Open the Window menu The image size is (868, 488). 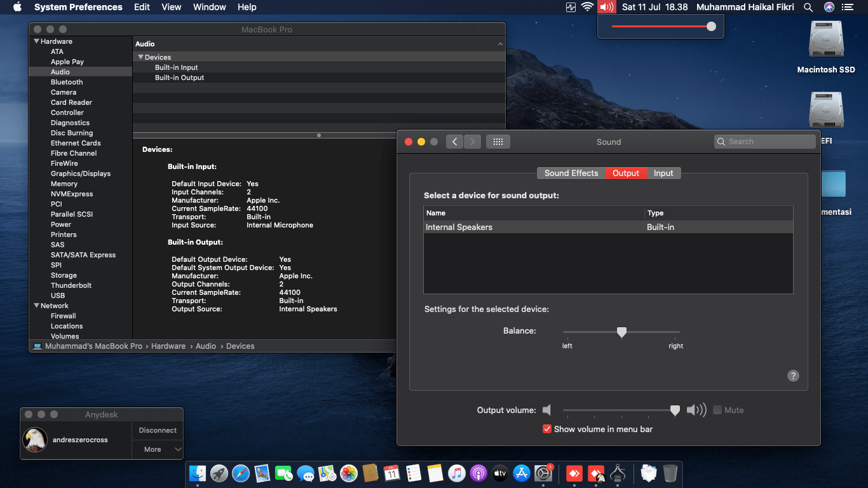point(209,7)
